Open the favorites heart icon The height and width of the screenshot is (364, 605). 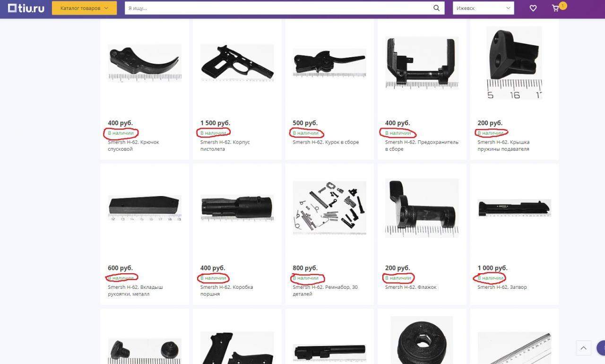(x=533, y=8)
